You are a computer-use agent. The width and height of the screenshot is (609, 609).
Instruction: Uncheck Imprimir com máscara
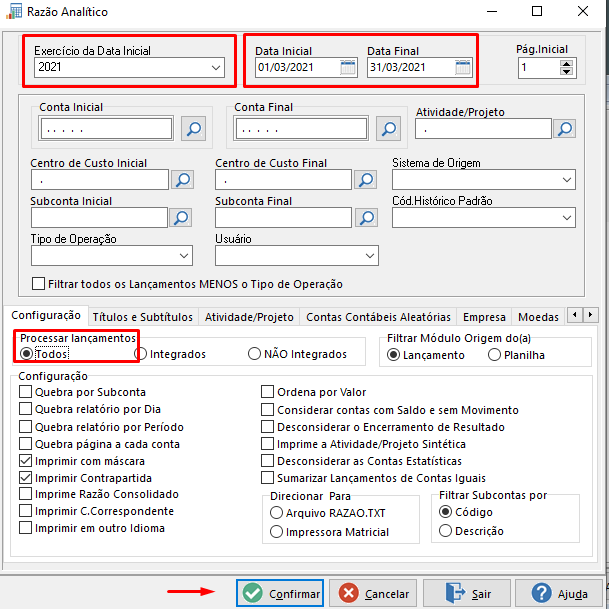[x=26, y=461]
